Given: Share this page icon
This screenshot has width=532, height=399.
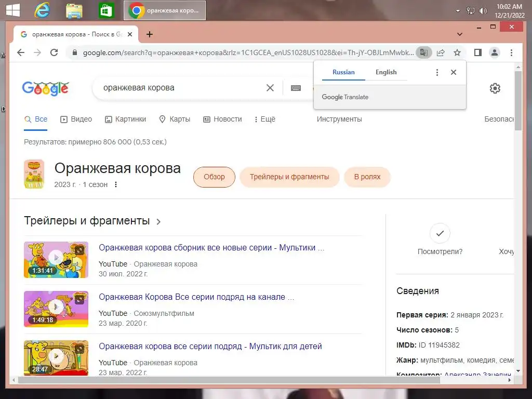Looking at the screenshot, I should tap(441, 52).
